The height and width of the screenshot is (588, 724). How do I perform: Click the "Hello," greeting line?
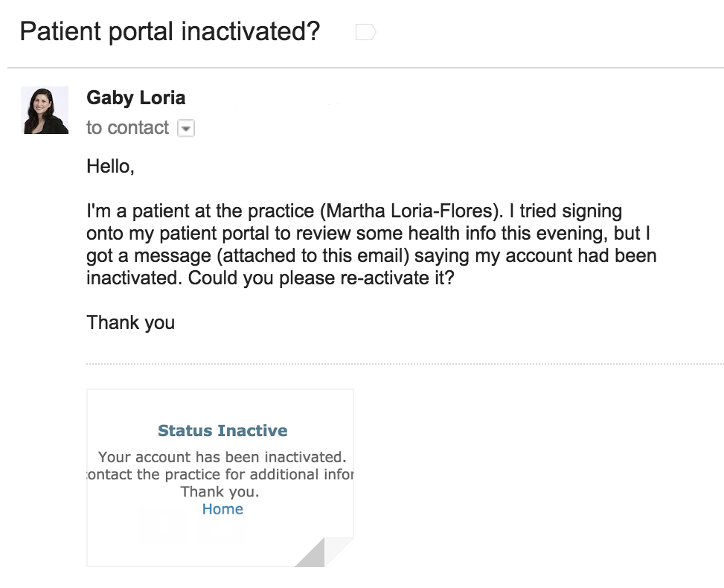tap(110, 166)
